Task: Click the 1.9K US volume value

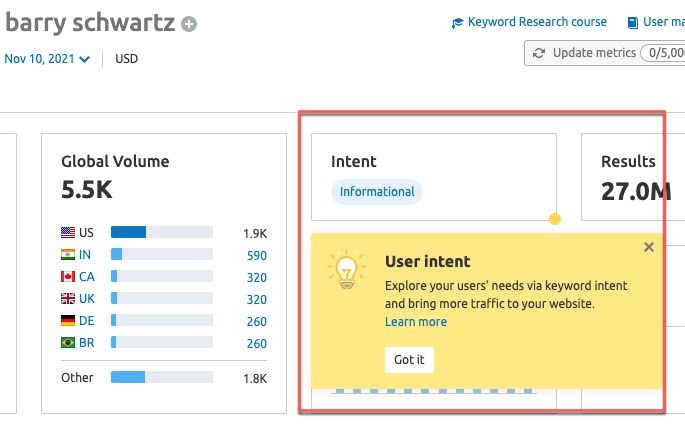Action: click(x=255, y=234)
